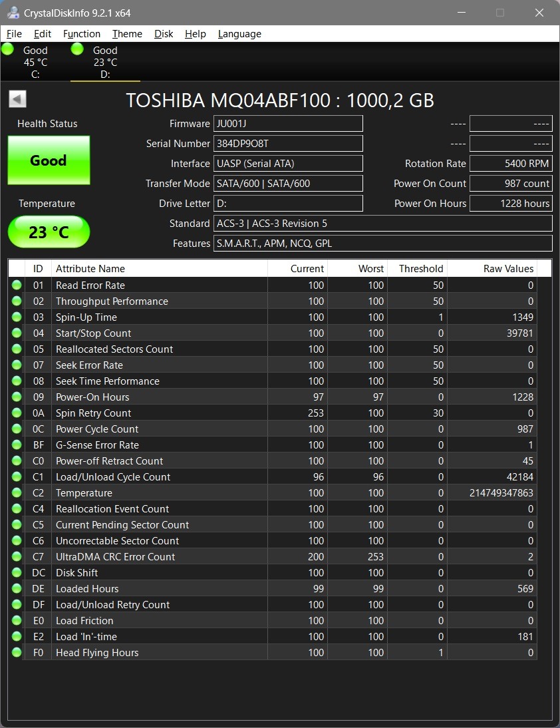Click the status dot for Uncorrectable Sector Count
The width and height of the screenshot is (560, 728).
[x=17, y=540]
